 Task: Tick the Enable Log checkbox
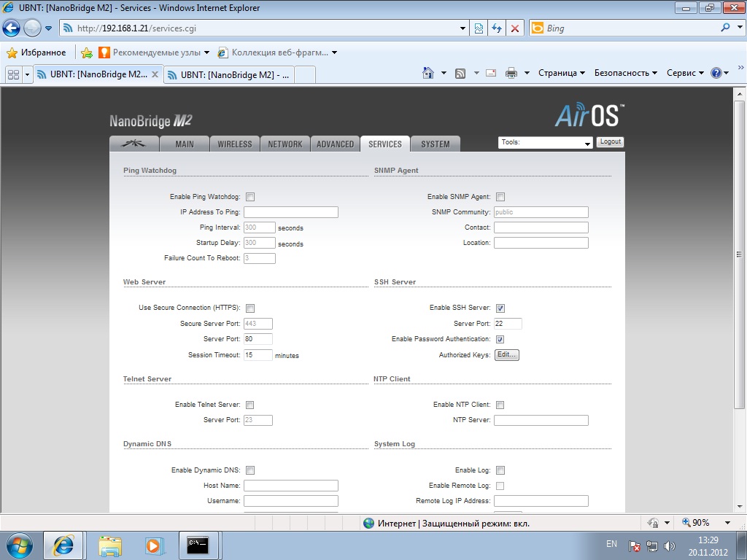coord(500,470)
